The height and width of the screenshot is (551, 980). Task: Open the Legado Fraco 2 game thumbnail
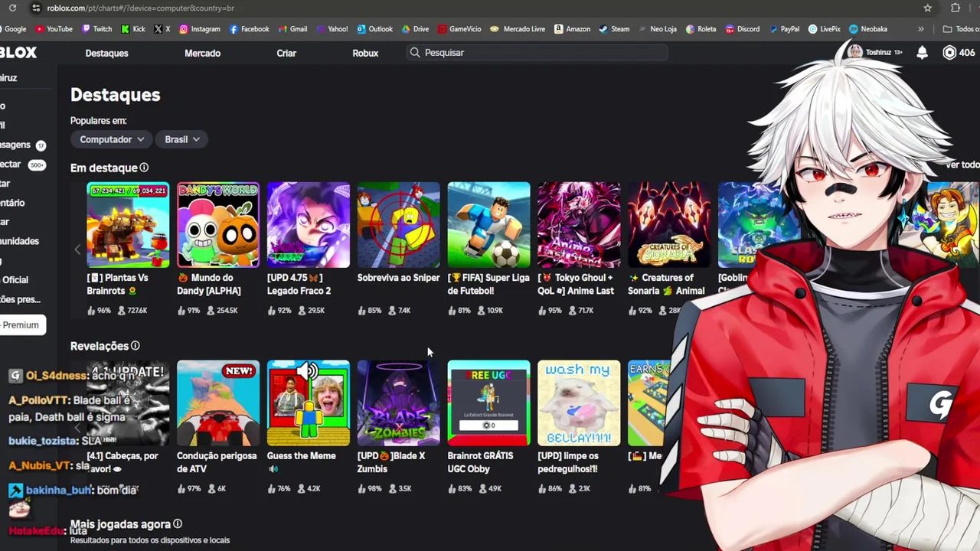pyautogui.click(x=309, y=225)
